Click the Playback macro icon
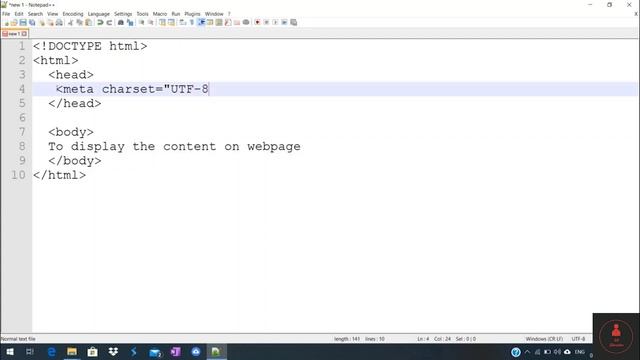640x360 pixels. click(x=275, y=22)
